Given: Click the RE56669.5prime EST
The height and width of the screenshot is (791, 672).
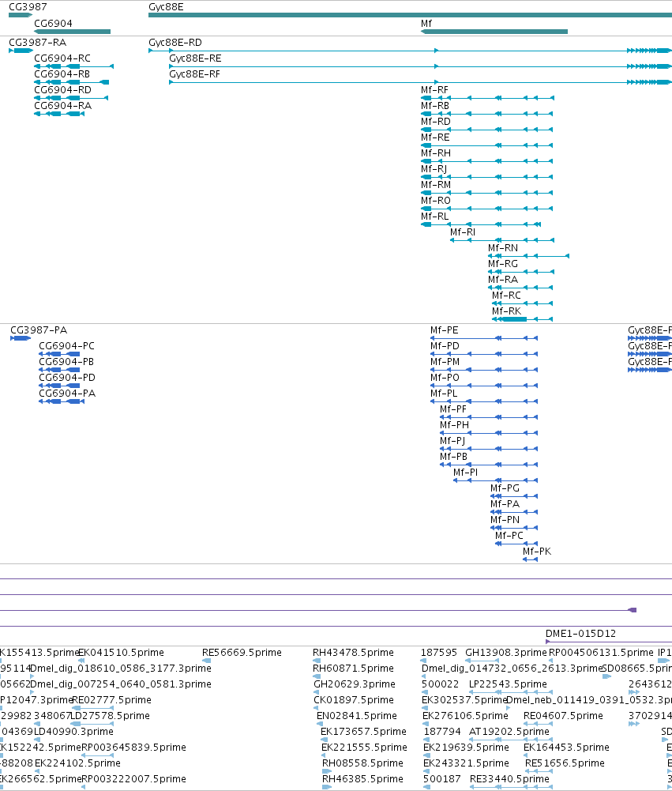Looking at the screenshot, I should click(x=207, y=661).
